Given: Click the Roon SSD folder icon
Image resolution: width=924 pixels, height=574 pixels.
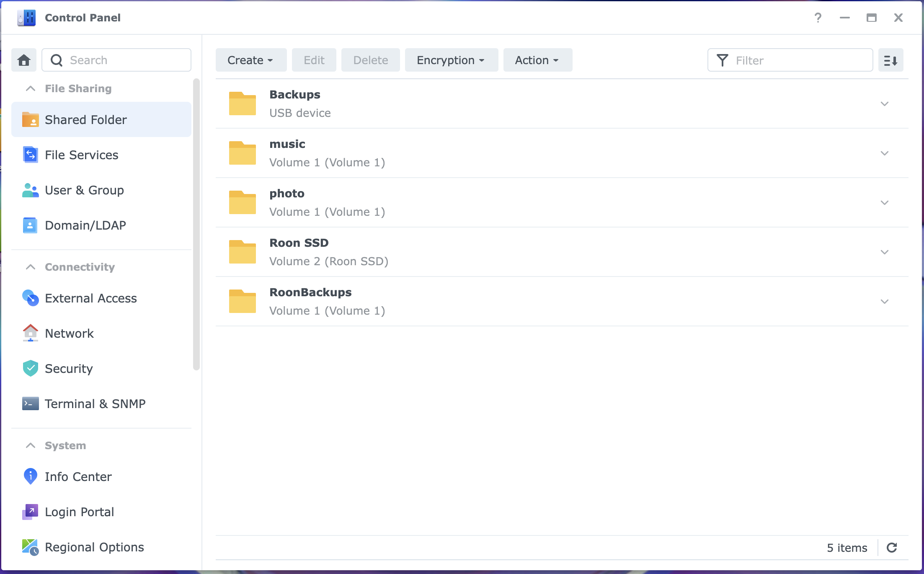Looking at the screenshot, I should [243, 252].
